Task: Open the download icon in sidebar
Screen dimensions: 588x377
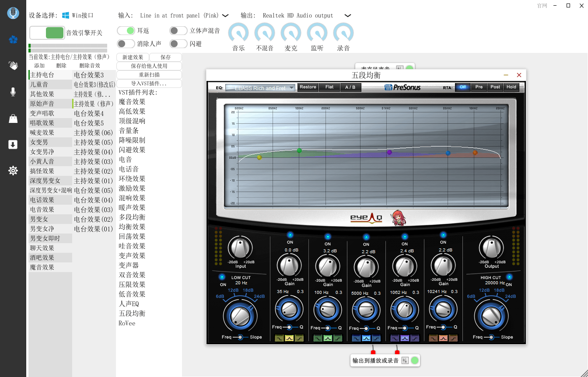Action: 13,145
